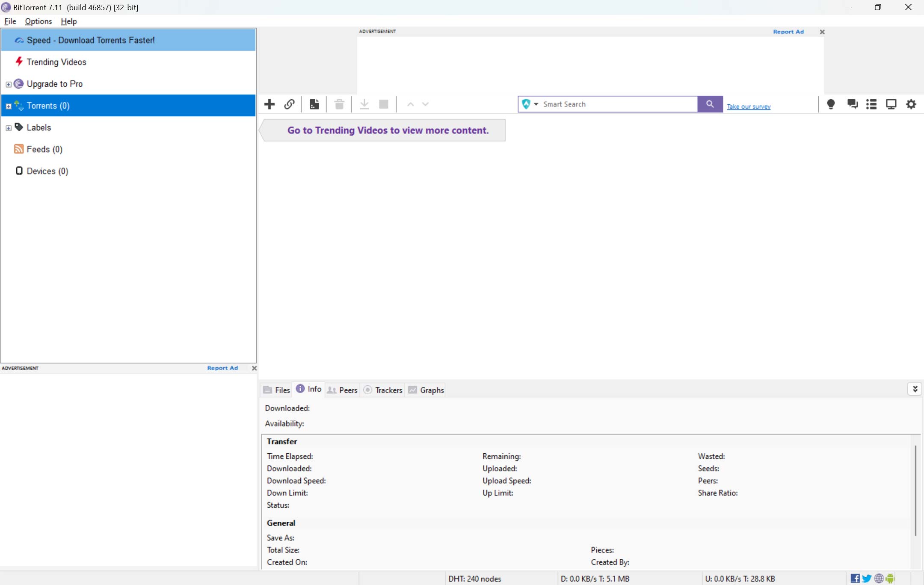This screenshot has height=585, width=924.
Task: Click DHT: 240 nodes status entry
Action: [x=475, y=579]
